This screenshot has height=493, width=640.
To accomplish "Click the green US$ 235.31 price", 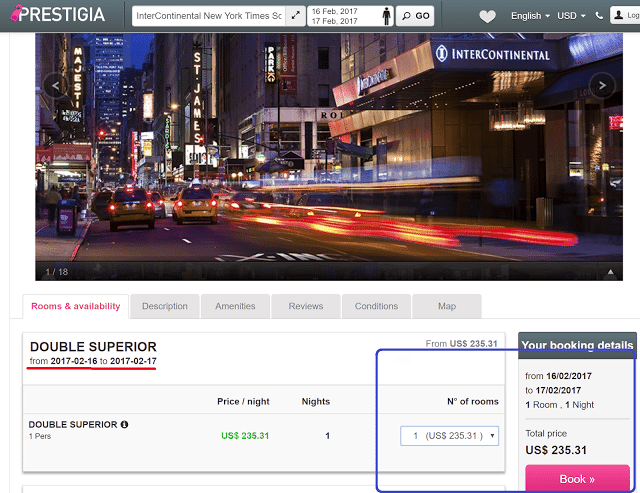I will pos(245,436).
